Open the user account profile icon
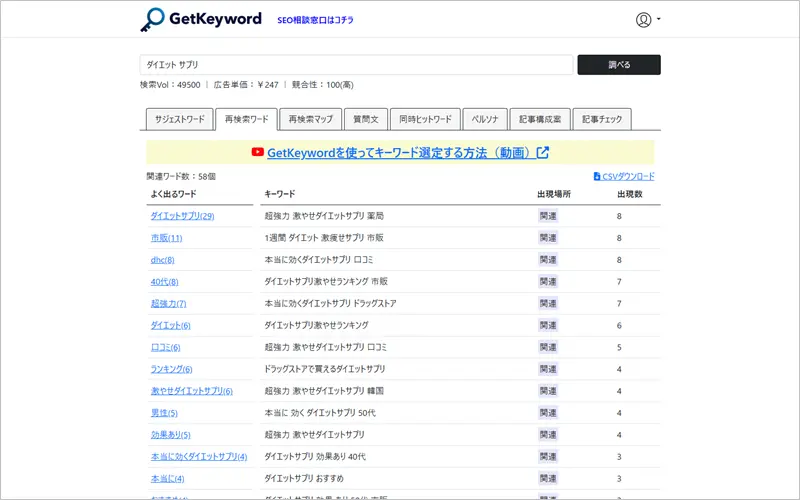Screen dimensions: 800x500 643,19
